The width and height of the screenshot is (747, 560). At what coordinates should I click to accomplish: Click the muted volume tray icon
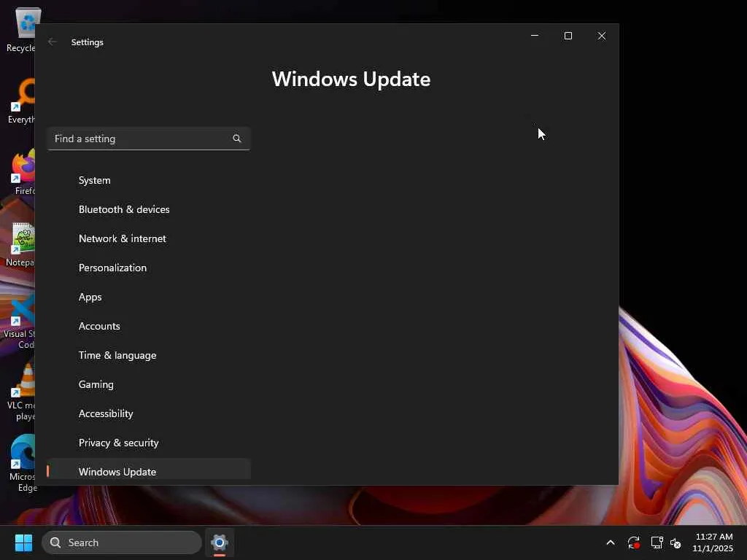click(x=676, y=542)
